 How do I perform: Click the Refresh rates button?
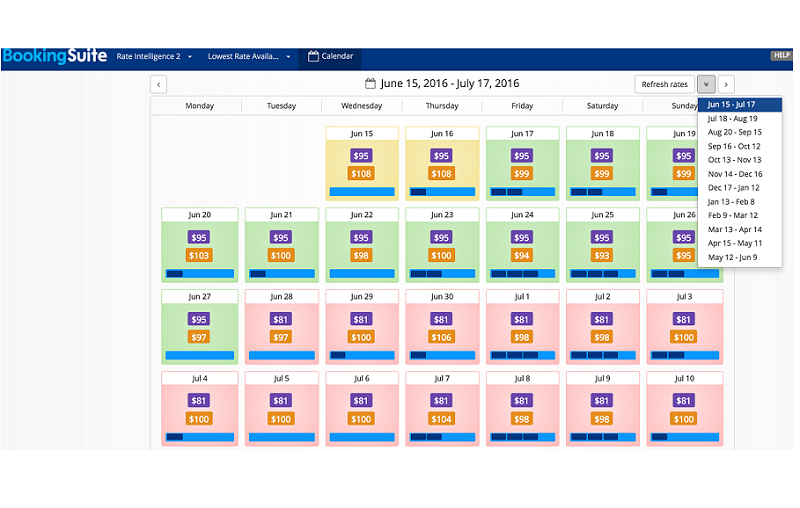pyautogui.click(x=664, y=85)
